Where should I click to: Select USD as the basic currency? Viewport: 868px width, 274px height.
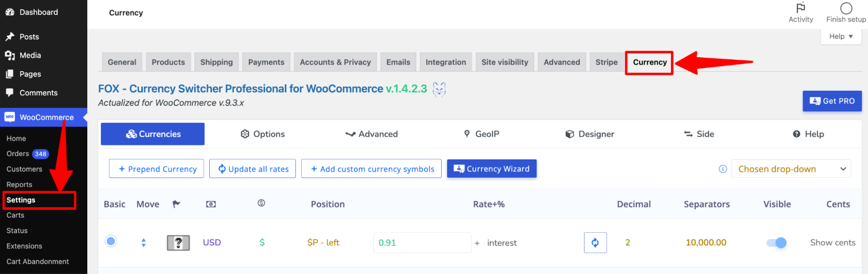click(111, 241)
